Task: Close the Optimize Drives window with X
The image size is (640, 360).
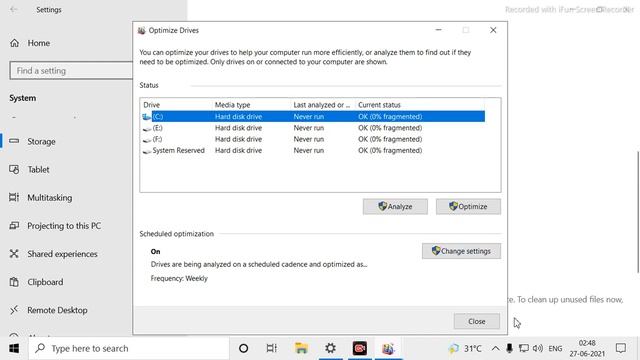Action: [x=493, y=30]
